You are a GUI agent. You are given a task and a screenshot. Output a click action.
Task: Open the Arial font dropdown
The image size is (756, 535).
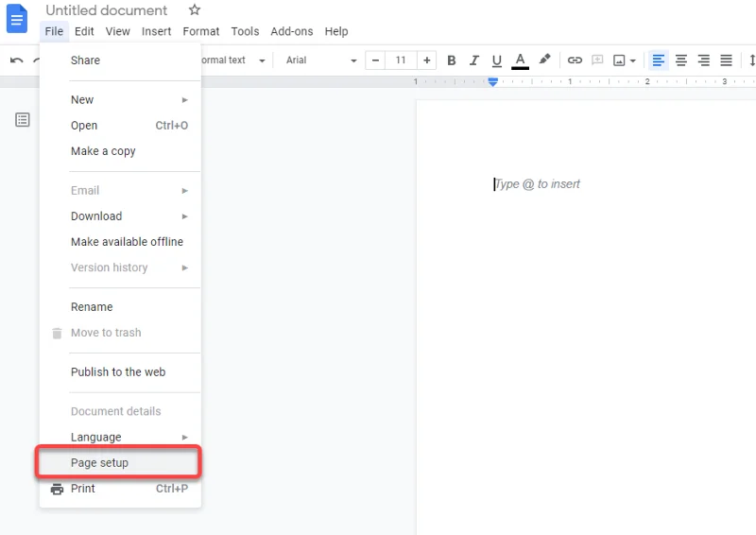coord(321,60)
